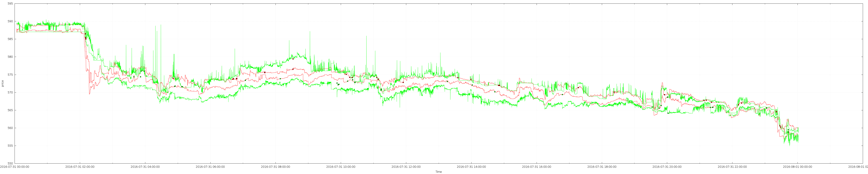868x174 pixels.
Task: Select the 570 price axis value
Action: pos(10,93)
